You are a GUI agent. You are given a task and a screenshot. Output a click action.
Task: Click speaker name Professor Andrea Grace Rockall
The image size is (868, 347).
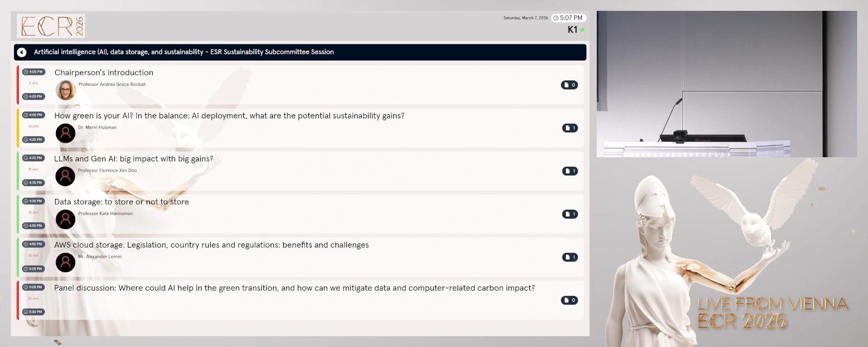112,84
